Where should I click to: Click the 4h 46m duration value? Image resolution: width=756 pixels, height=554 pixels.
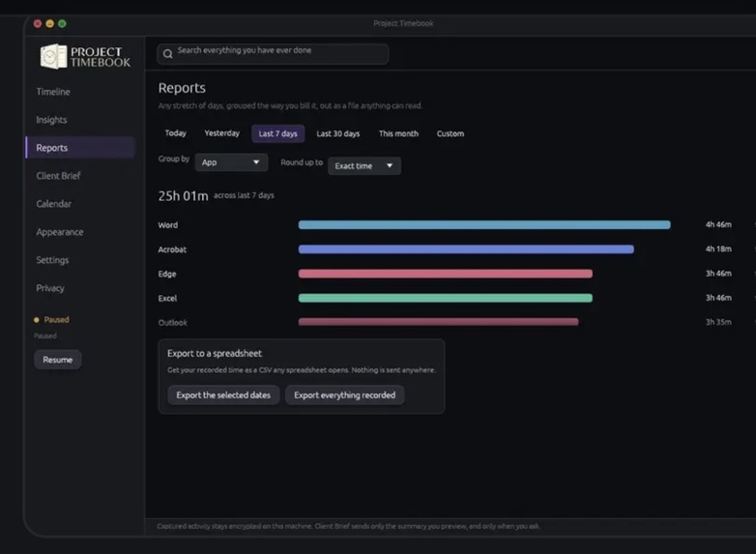click(718, 224)
